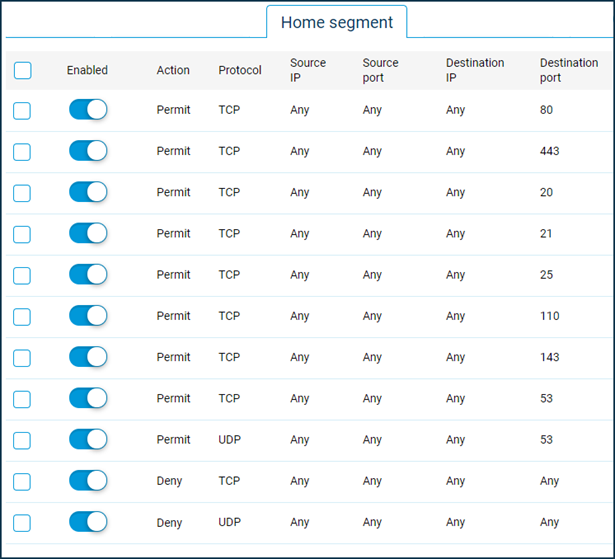Click the Action column header
615x559 pixels.
pos(173,70)
